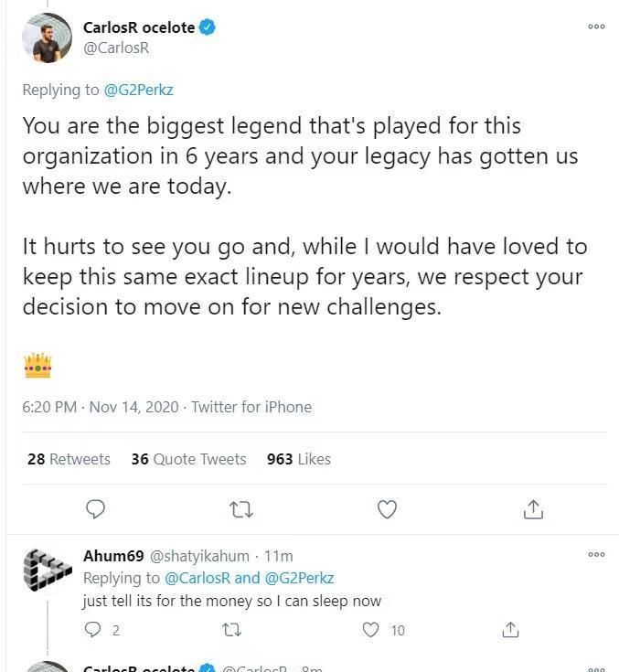Image resolution: width=619 pixels, height=672 pixels.
Task: View the 963 Likes list
Action: pyautogui.click(x=299, y=459)
